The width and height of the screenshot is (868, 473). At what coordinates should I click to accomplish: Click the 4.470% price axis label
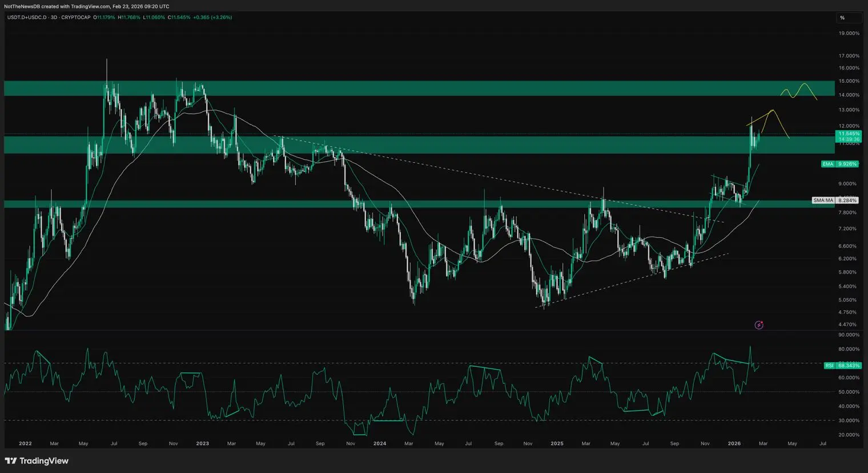pyautogui.click(x=847, y=324)
